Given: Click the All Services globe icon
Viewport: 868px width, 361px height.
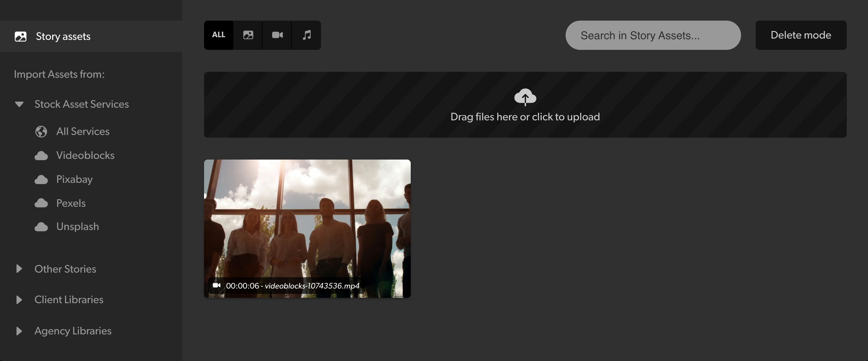Looking at the screenshot, I should tap(41, 131).
